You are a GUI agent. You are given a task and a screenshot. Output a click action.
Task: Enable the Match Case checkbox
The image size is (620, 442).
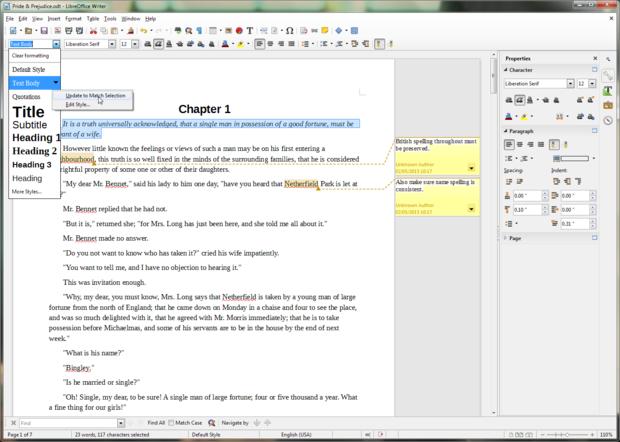pos(173,423)
